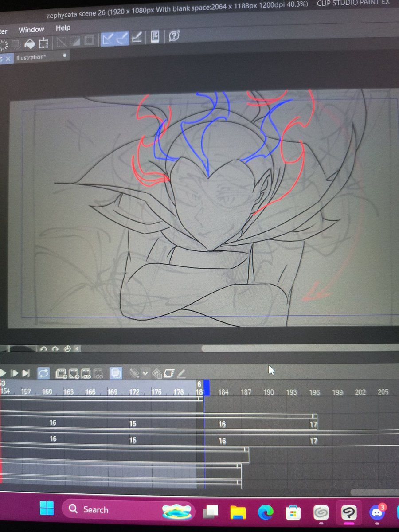Open the Help menu

[x=63, y=28]
